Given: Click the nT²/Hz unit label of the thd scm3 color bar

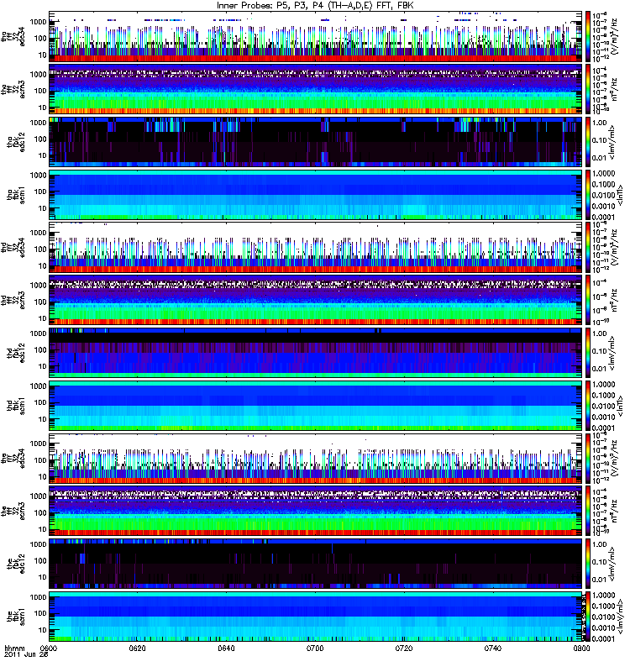Looking at the screenshot, I should (614, 300).
